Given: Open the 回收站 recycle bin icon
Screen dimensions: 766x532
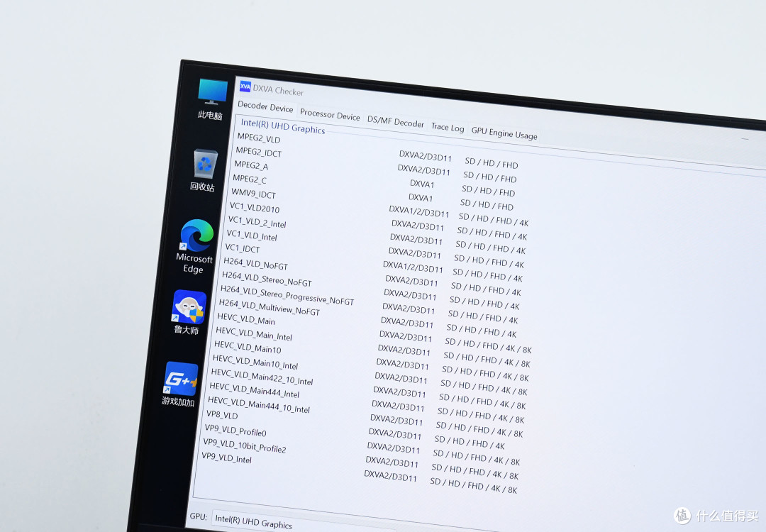Looking at the screenshot, I should click(204, 170).
